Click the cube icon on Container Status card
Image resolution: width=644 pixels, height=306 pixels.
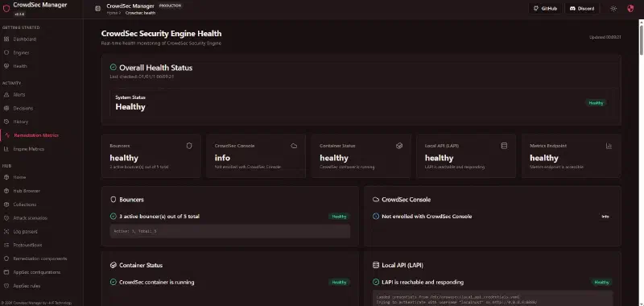399,146
